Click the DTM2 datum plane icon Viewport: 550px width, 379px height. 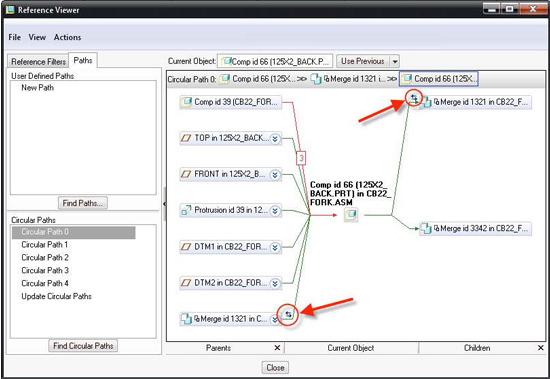[186, 282]
